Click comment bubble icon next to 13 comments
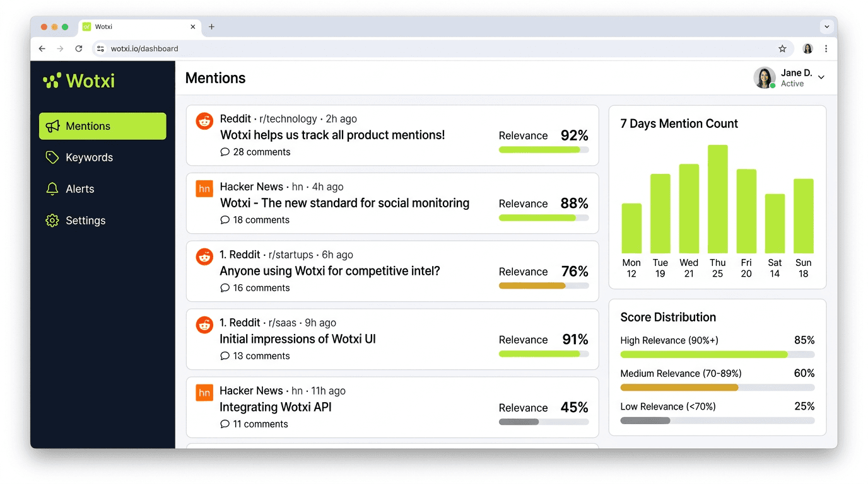Screen dimensions: 868x484 pyautogui.click(x=225, y=356)
